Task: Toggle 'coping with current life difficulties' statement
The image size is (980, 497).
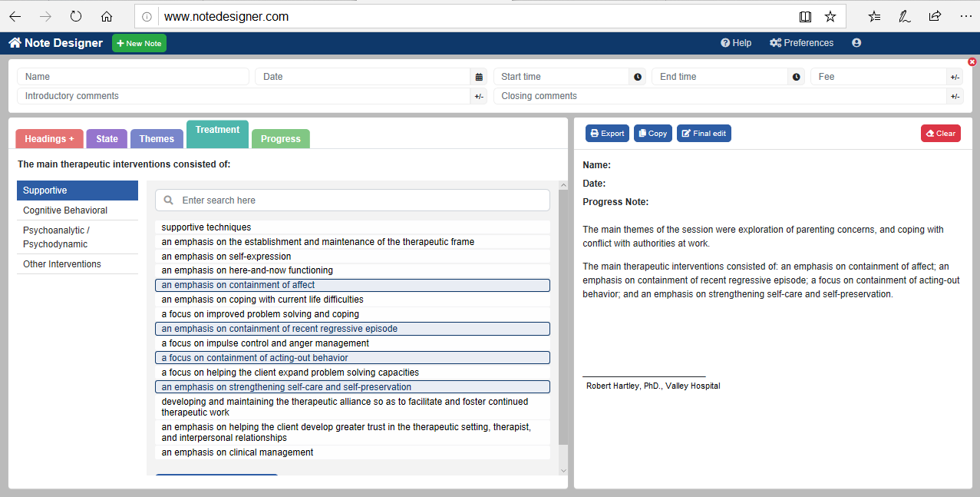Action: pyautogui.click(x=352, y=300)
